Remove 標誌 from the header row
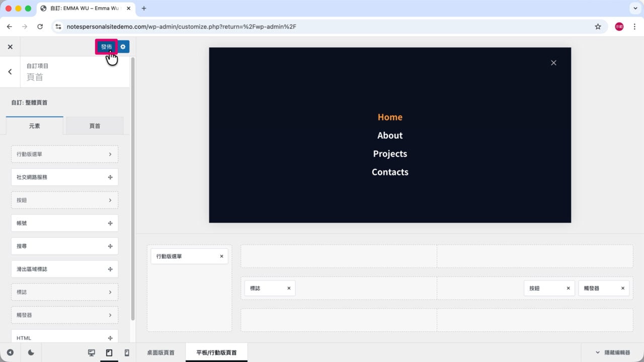Image resolution: width=644 pixels, height=362 pixels. point(289,288)
